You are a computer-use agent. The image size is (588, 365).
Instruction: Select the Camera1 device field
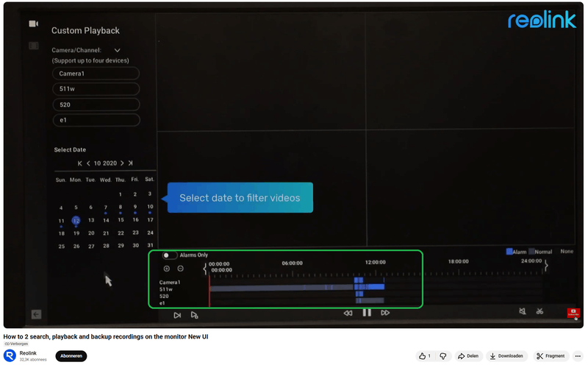click(x=96, y=74)
